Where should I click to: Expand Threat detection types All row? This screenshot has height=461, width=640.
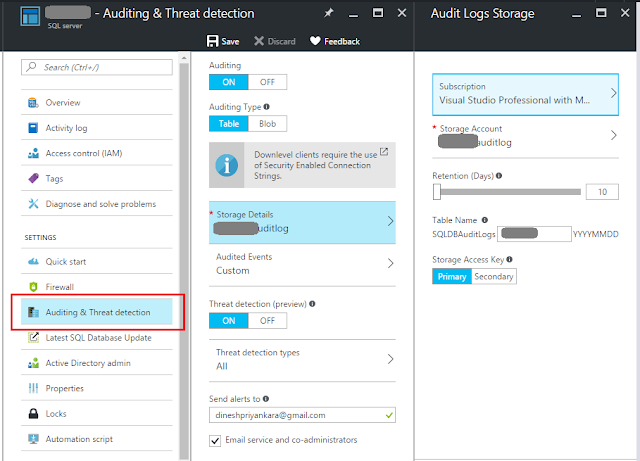(x=302, y=359)
